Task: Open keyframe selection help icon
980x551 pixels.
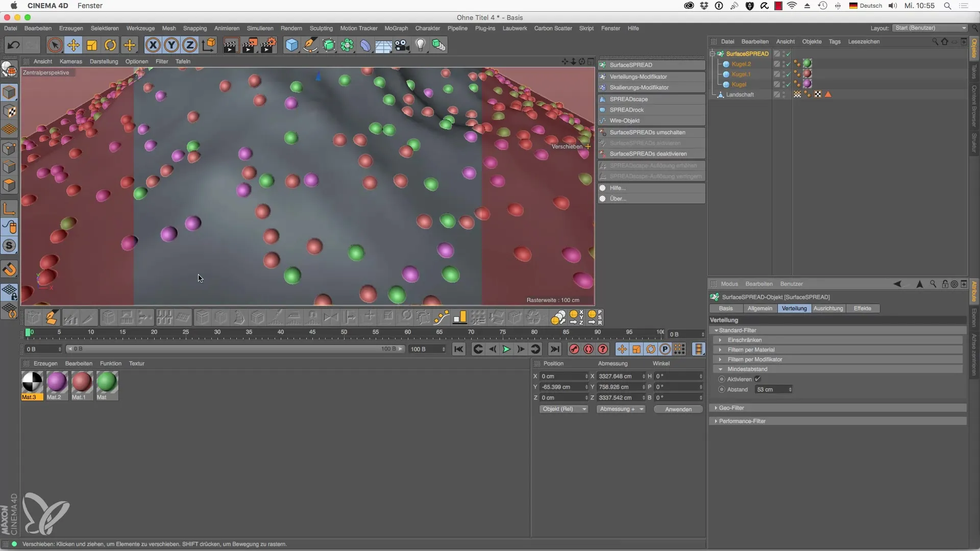Action: coord(603,349)
